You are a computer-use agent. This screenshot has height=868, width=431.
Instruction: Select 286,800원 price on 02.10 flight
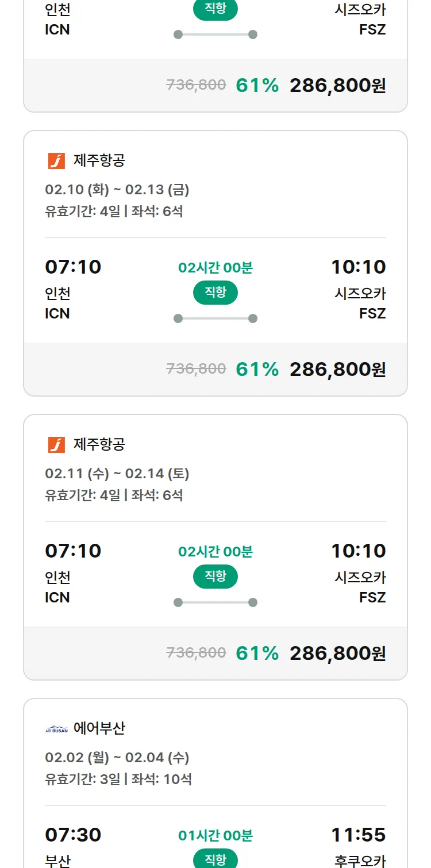point(337,369)
